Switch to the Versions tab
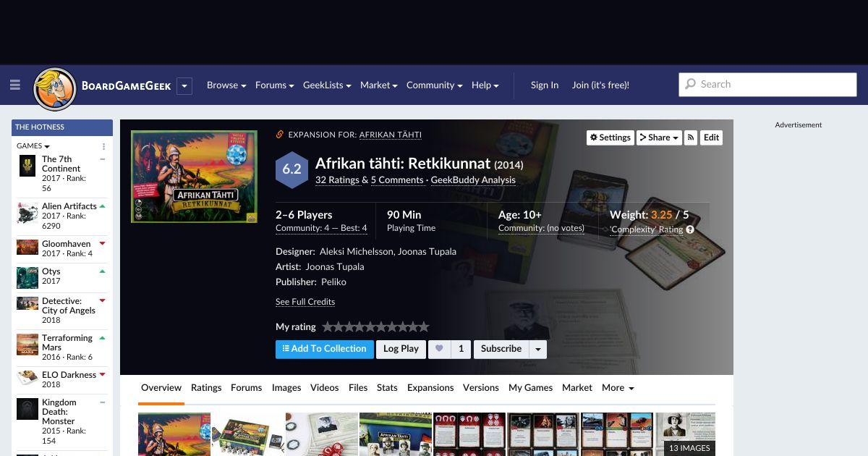The width and height of the screenshot is (868, 456). pyautogui.click(x=481, y=388)
